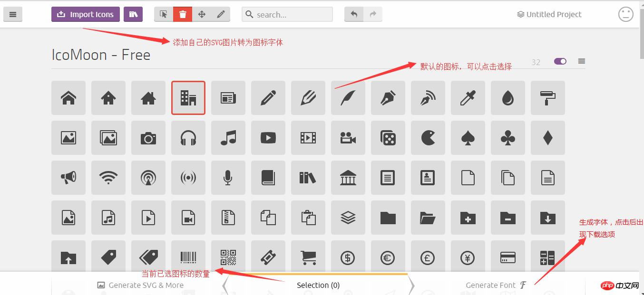Select the home icon in the grid
The height and width of the screenshot is (295, 644).
68,98
